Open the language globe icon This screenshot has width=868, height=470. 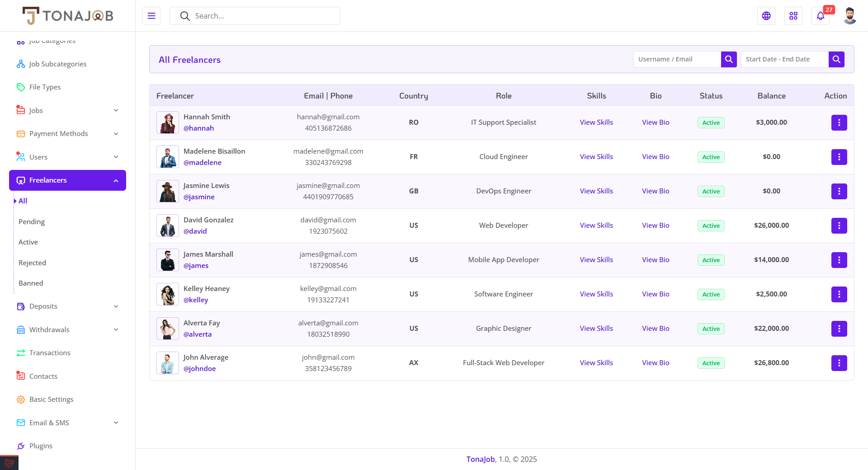[x=766, y=16]
